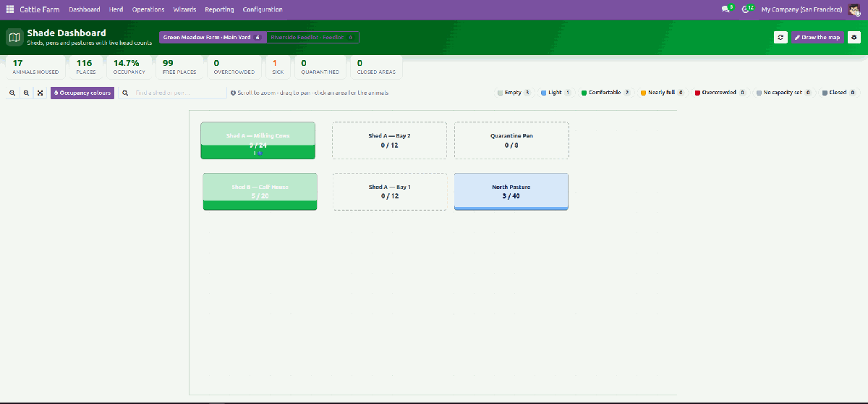Open dashboard settings gear icon
This screenshot has width=868, height=404.
click(x=854, y=37)
